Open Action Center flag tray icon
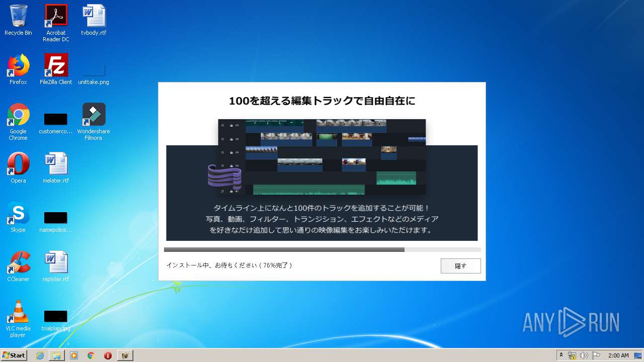Image resolution: width=644 pixels, height=362 pixels. [596, 355]
